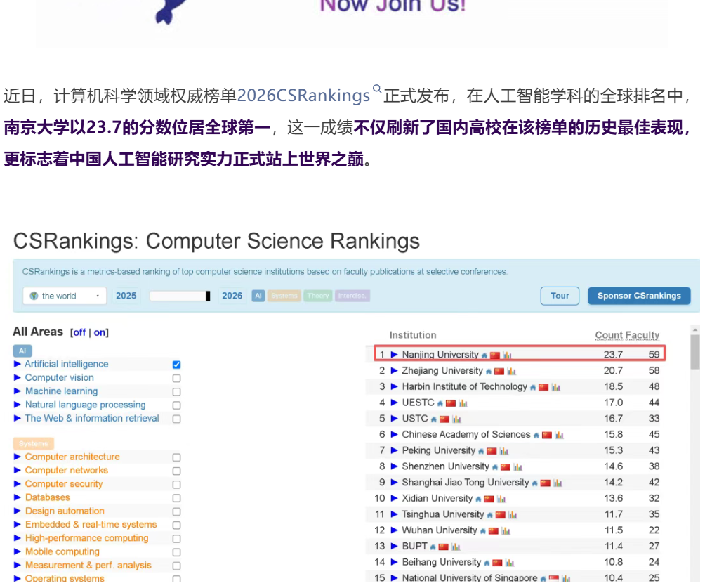
Task: Open Embedded & real-time systems link
Action: pyautogui.click(x=91, y=524)
